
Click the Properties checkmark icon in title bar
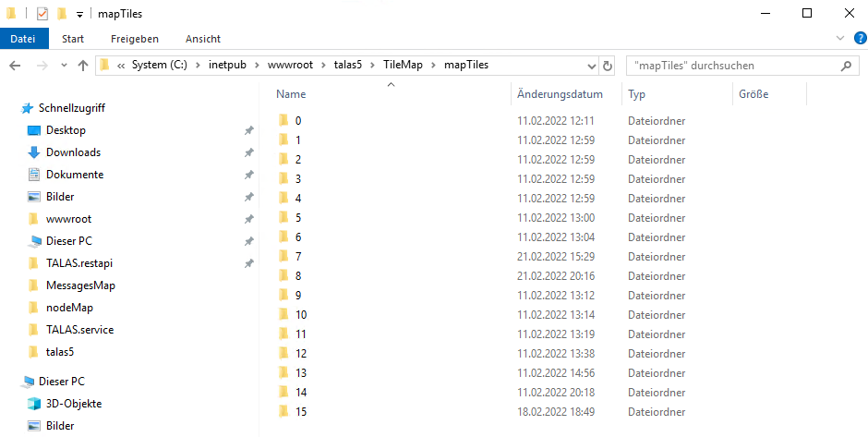(42, 14)
